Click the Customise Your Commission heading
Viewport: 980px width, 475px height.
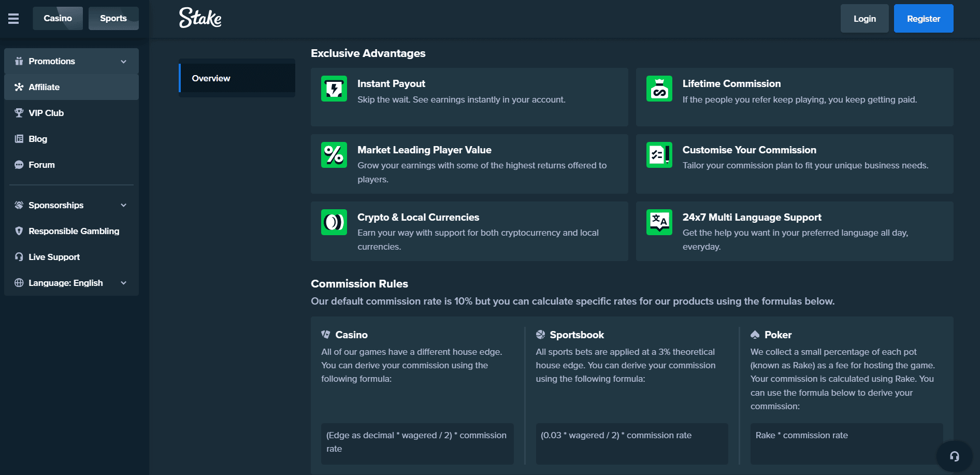click(749, 150)
